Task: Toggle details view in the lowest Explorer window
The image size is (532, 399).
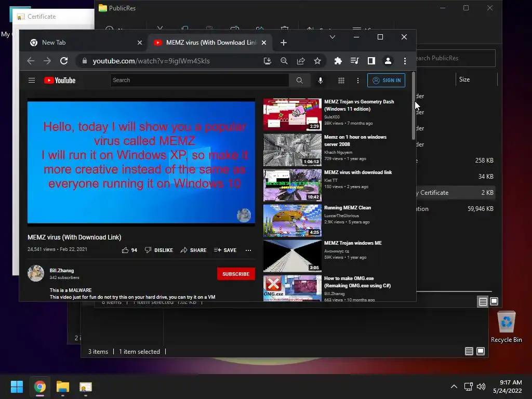Action: (x=469, y=351)
